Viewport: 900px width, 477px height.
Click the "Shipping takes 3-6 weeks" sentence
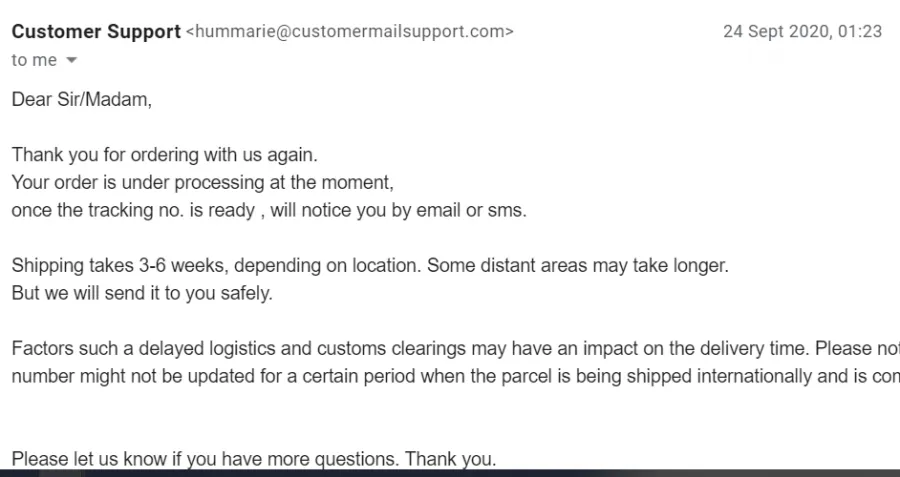point(216,265)
